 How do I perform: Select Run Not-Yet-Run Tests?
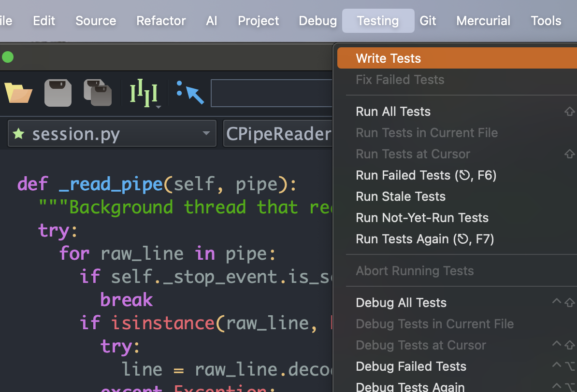click(457, 218)
